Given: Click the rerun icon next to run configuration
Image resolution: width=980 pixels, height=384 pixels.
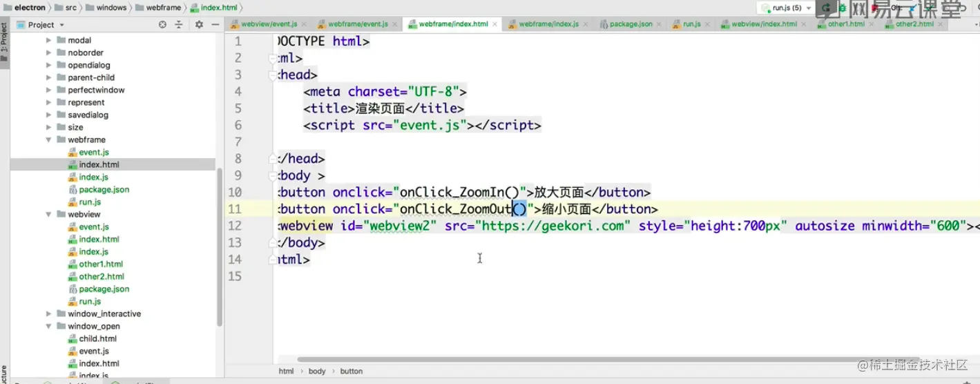Looking at the screenshot, I should point(826,8).
